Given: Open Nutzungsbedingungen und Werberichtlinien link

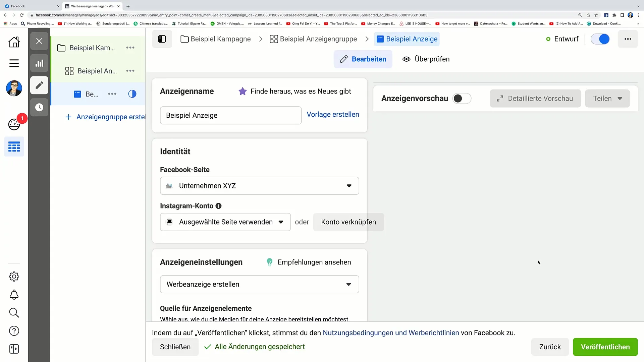Looking at the screenshot, I should point(391,333).
